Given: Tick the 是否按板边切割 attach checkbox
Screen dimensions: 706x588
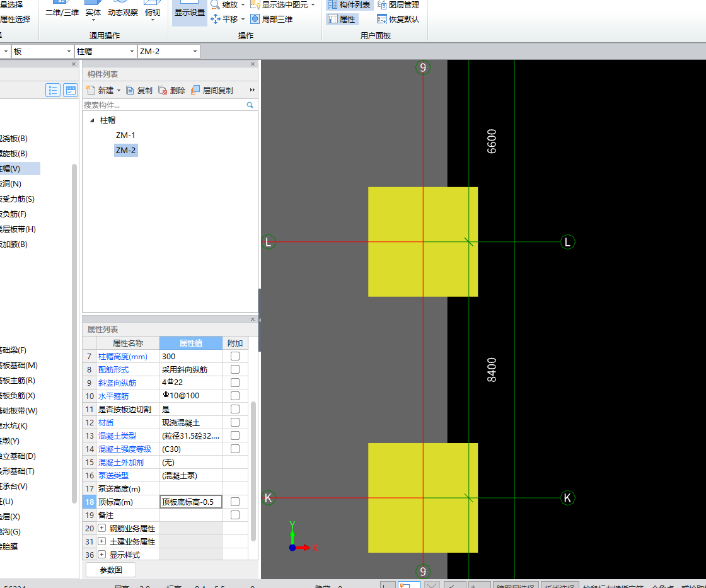Looking at the screenshot, I should (235, 409).
